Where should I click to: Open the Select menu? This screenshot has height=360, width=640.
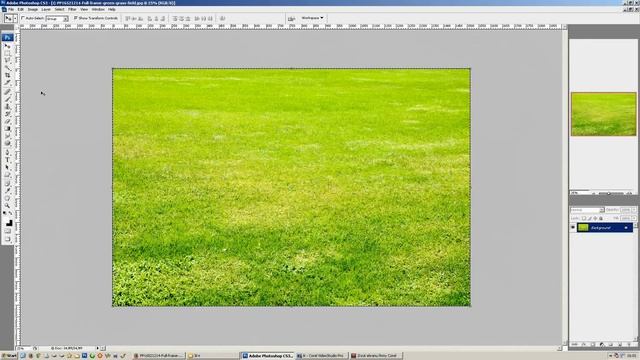coord(59,9)
